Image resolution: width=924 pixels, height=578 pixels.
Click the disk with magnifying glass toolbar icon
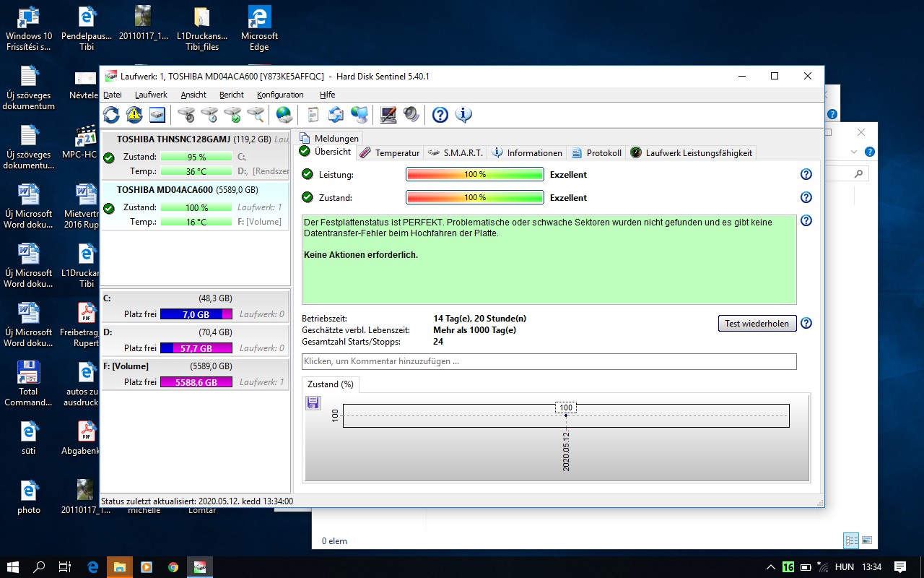pos(256,114)
